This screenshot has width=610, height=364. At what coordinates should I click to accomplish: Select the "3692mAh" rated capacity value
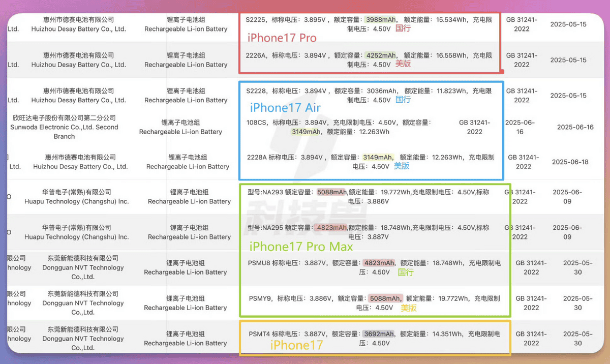pyautogui.click(x=379, y=334)
